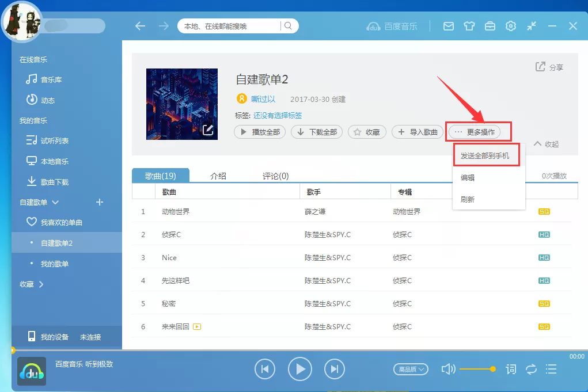Select 自建歌单2 in sidebar
This screenshot has height=392, width=588.
pos(67,242)
